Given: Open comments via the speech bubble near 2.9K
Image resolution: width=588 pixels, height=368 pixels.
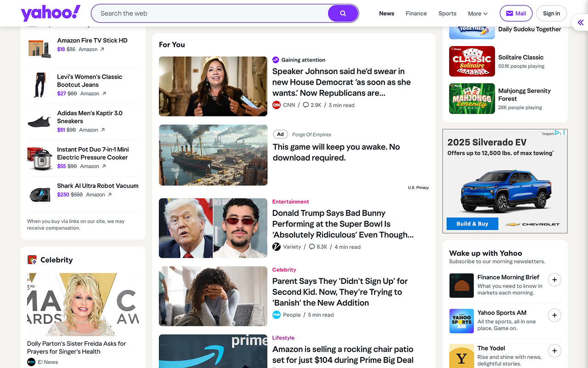Looking at the screenshot, I should [306, 105].
